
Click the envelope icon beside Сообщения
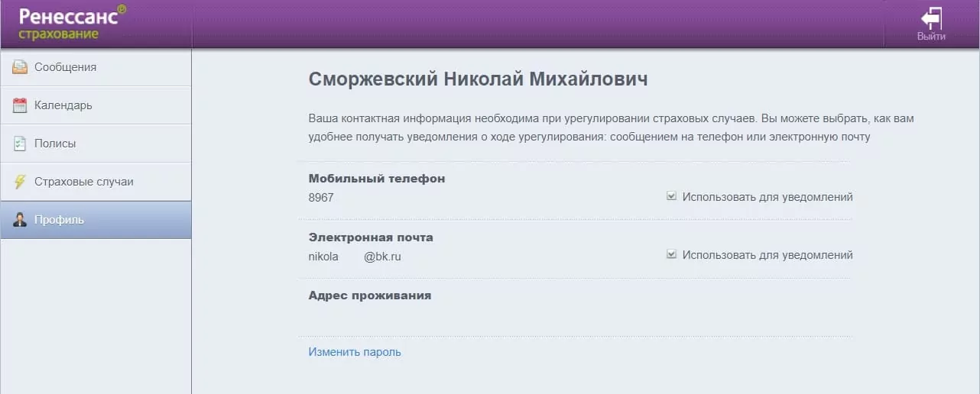(20, 67)
